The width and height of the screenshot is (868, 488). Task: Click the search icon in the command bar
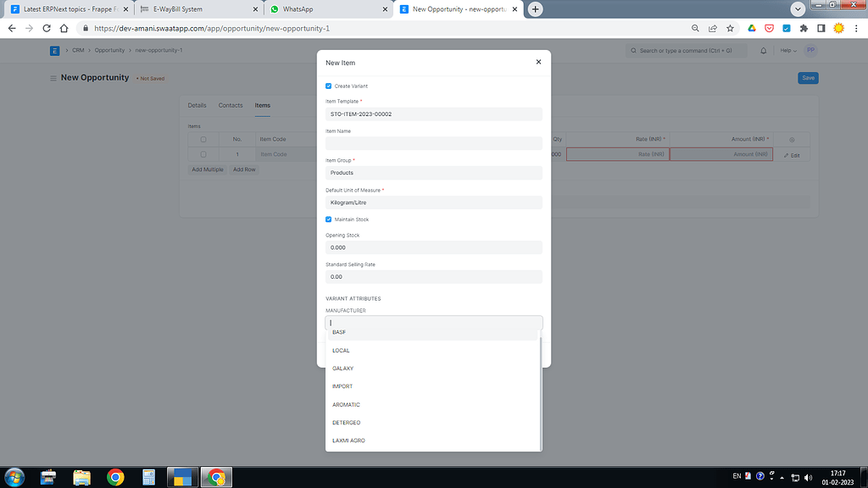pos(633,50)
